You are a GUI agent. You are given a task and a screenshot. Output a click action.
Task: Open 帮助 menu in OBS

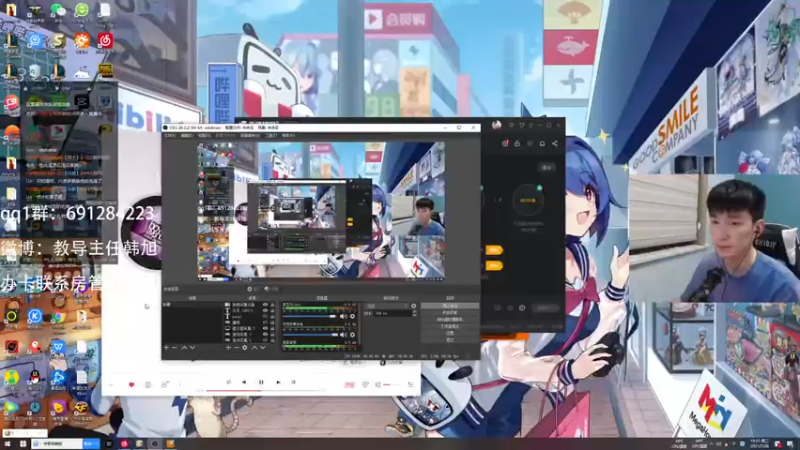click(288, 136)
